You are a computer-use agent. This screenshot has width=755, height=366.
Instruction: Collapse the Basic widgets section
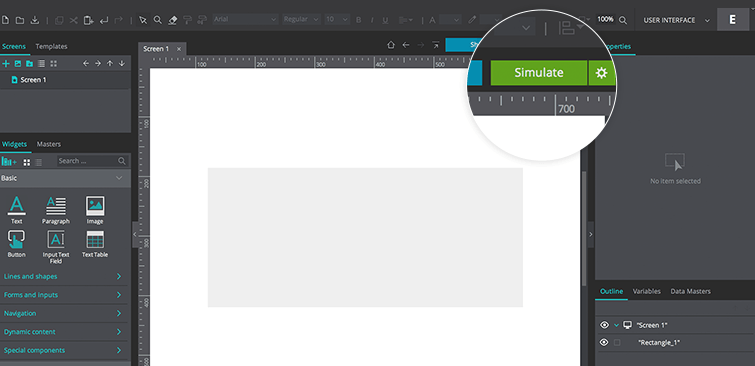click(119, 178)
